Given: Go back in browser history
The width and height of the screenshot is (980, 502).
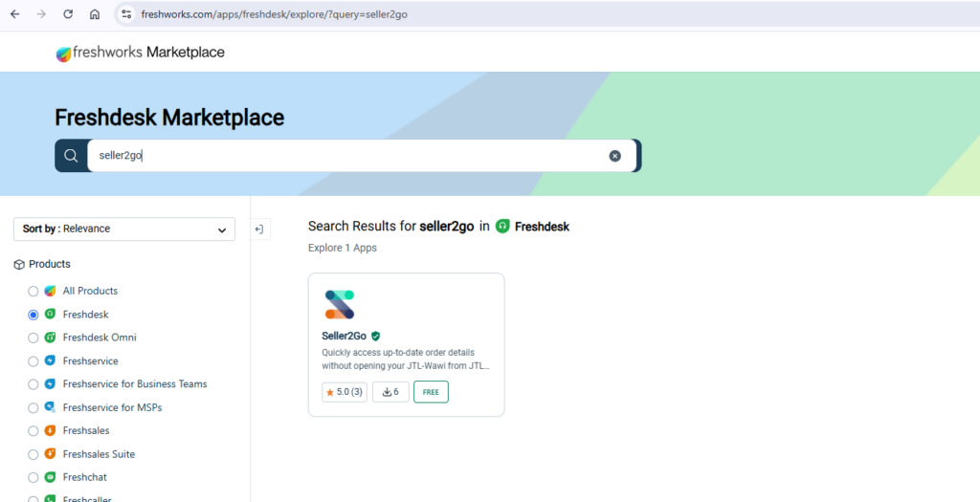Looking at the screenshot, I should point(15,13).
